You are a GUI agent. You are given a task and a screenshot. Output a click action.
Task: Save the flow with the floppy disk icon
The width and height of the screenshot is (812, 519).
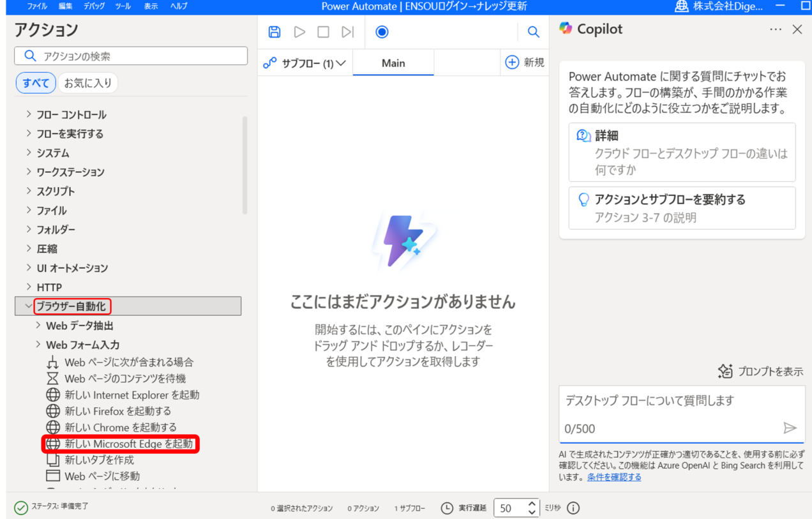pyautogui.click(x=274, y=32)
